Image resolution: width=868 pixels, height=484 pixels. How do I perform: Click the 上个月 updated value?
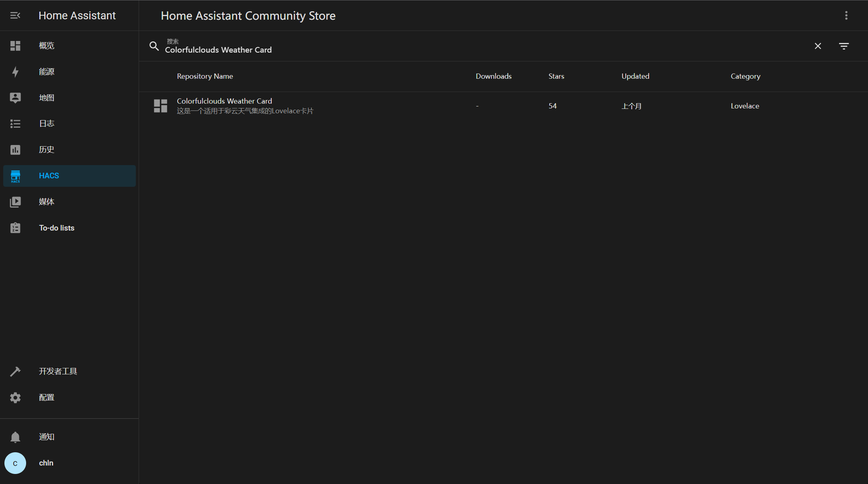click(x=631, y=106)
